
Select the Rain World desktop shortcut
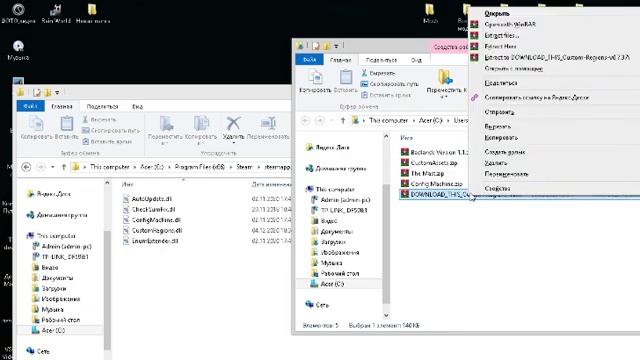point(56,13)
